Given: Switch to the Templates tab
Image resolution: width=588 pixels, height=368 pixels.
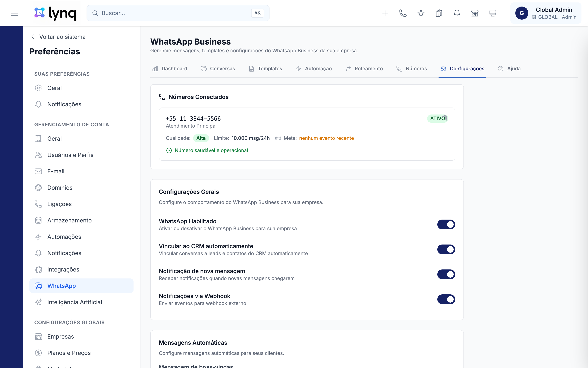Looking at the screenshot, I should click(x=266, y=69).
